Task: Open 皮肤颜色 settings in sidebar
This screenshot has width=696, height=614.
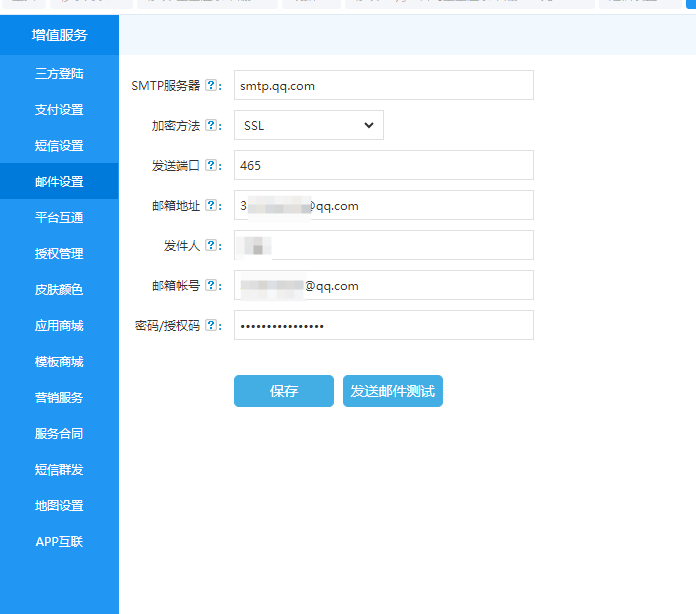Action: click(59, 290)
